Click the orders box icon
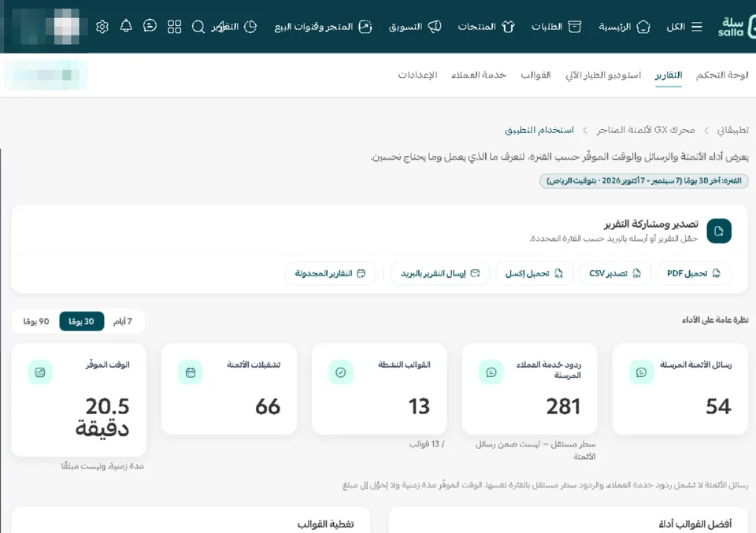756x533 pixels. [x=575, y=27]
